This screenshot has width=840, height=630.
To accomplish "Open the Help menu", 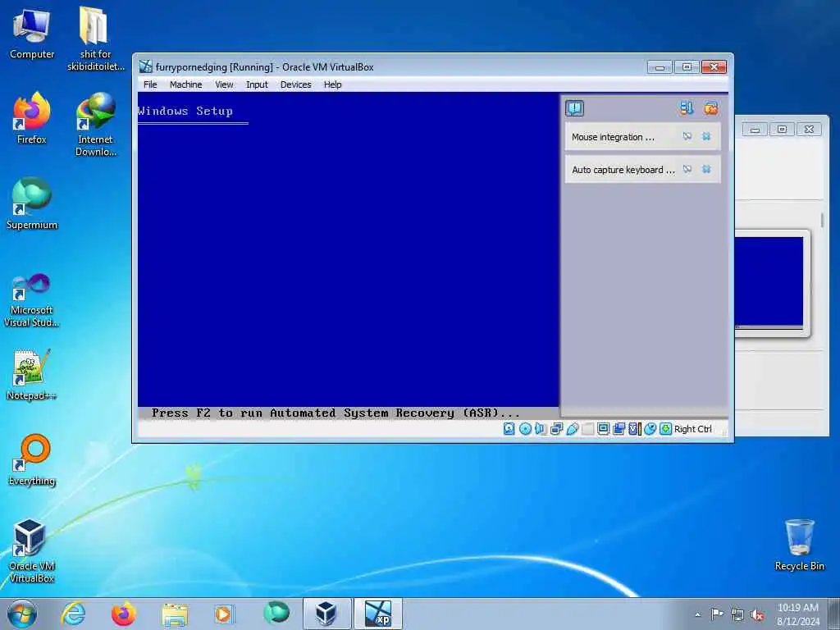I will pos(333,84).
